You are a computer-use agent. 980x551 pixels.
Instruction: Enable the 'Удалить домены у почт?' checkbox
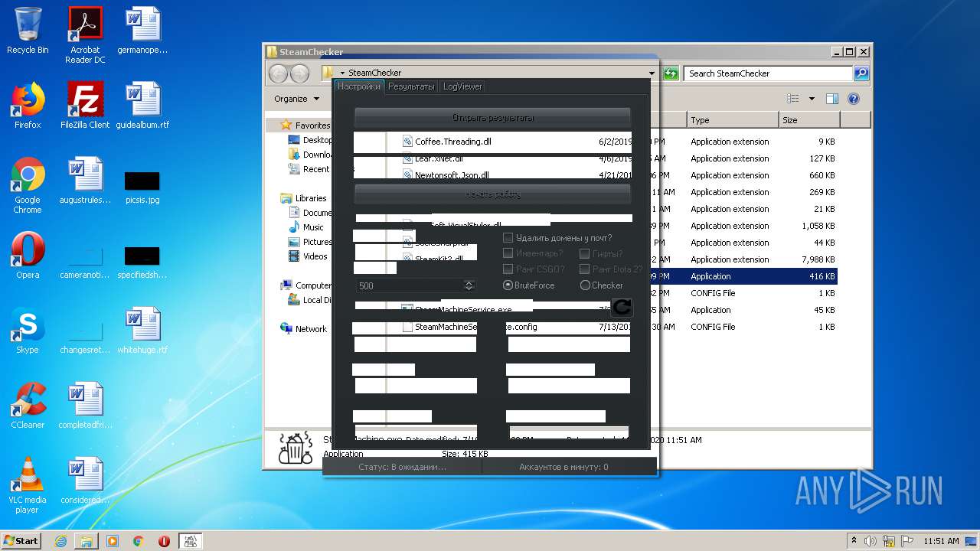pos(508,238)
